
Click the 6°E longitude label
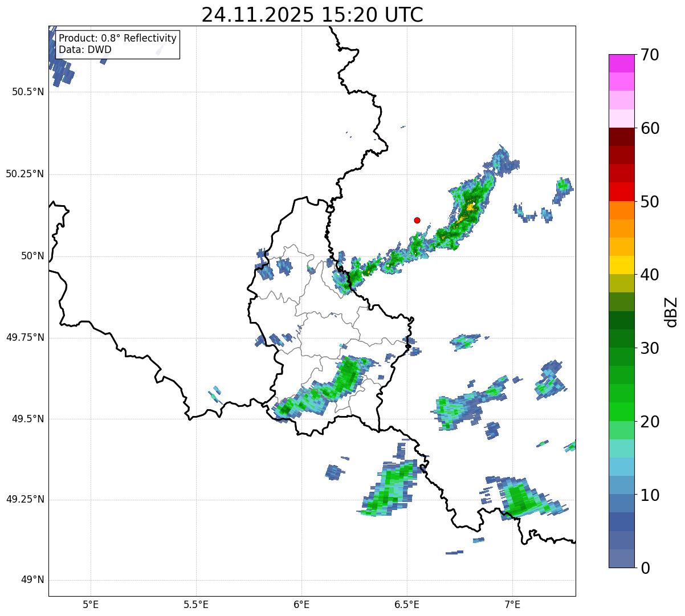click(301, 604)
